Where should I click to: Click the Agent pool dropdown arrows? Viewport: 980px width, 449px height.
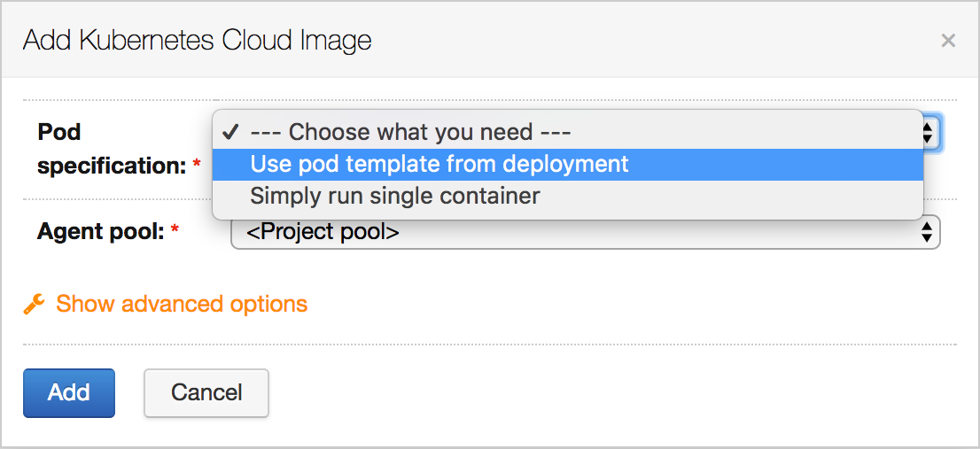[x=928, y=232]
